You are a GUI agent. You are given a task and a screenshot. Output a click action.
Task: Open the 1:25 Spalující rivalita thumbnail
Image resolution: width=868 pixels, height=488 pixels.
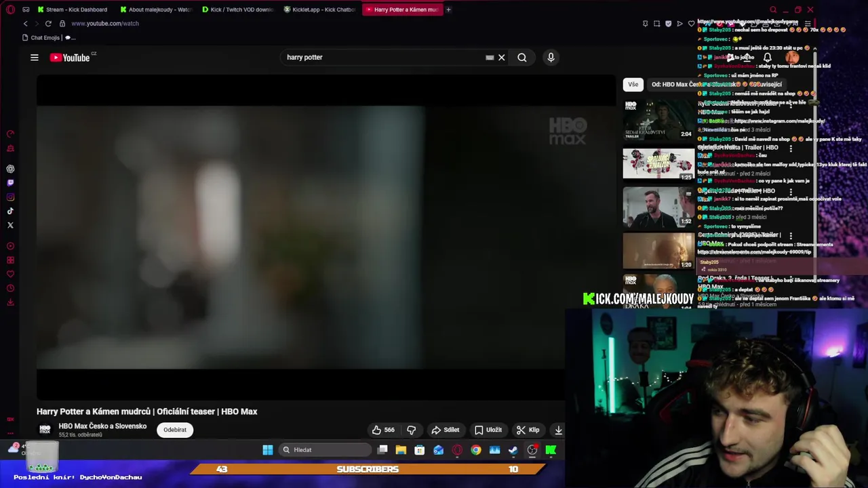(658, 163)
